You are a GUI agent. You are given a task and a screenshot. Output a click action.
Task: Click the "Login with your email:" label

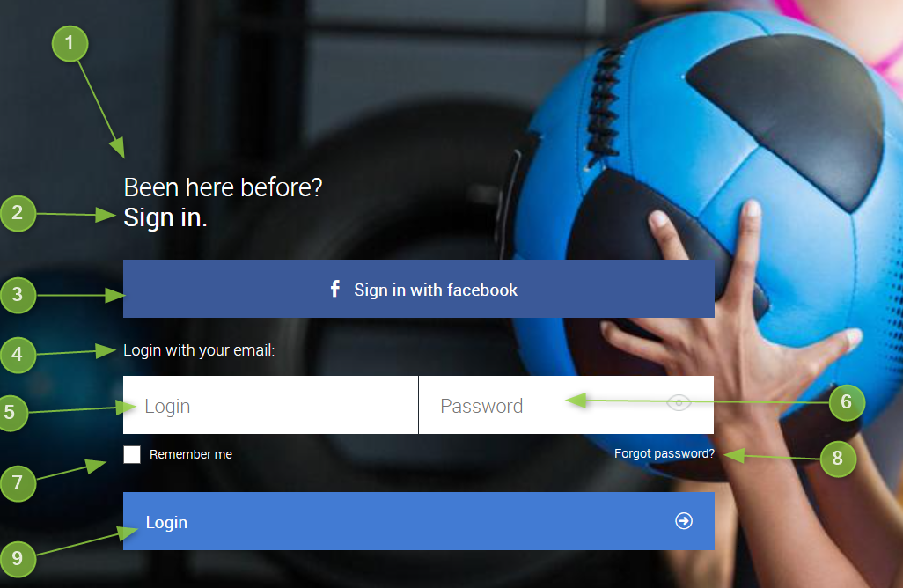point(199,350)
